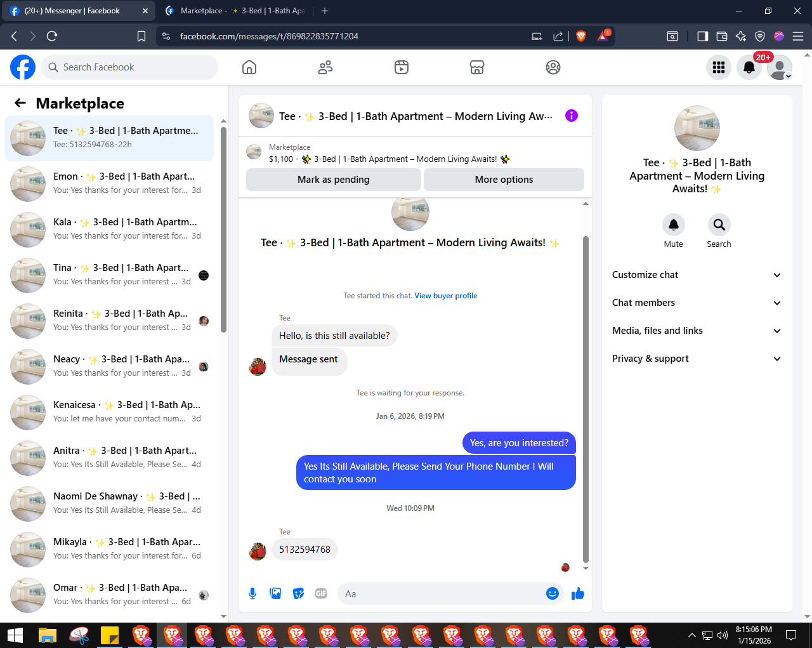The image size is (812, 648).
Task: Open Brave Shields lion icon
Action: (x=581, y=36)
